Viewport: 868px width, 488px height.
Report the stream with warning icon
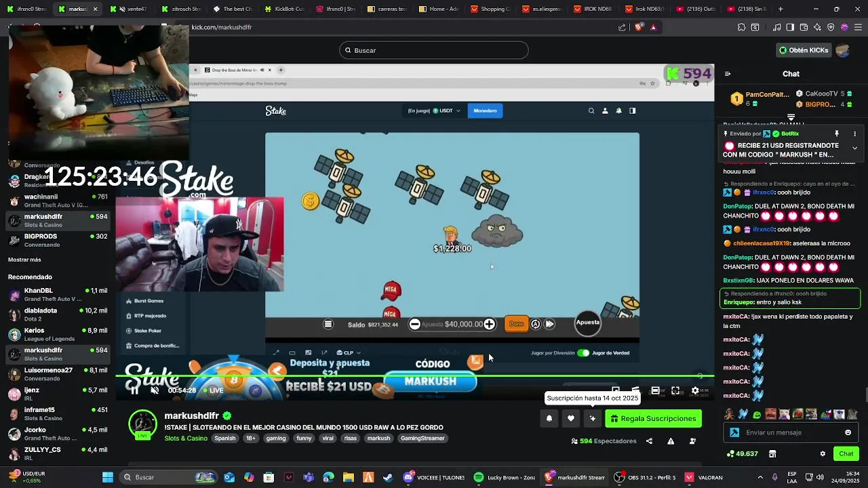point(671,441)
